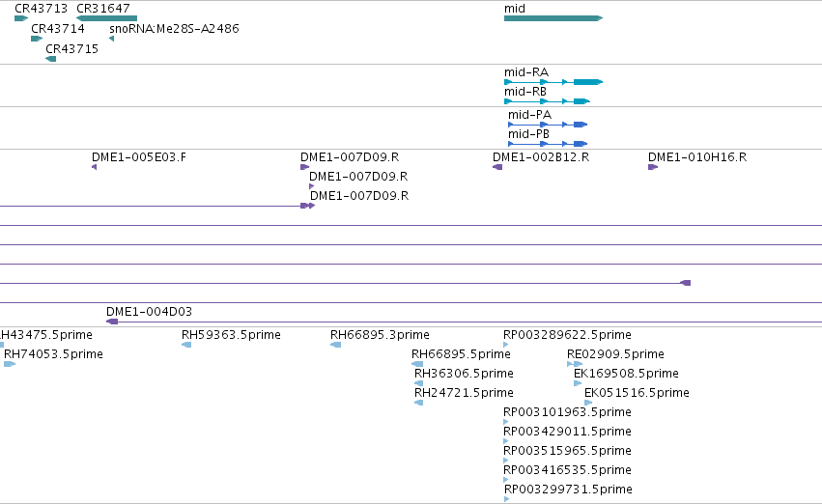Click the snoRNA:Me28S-A2486 arrow glyph
The image size is (822, 504).
pos(112,39)
